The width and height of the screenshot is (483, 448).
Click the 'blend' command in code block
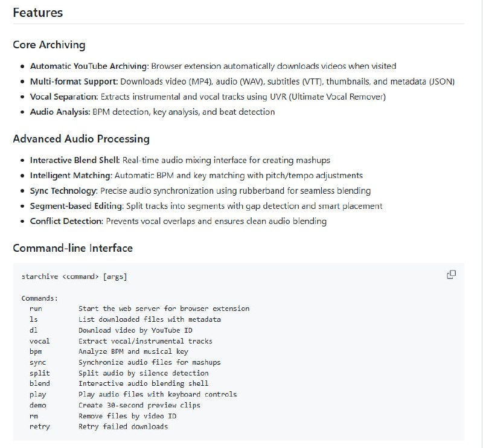click(x=40, y=383)
